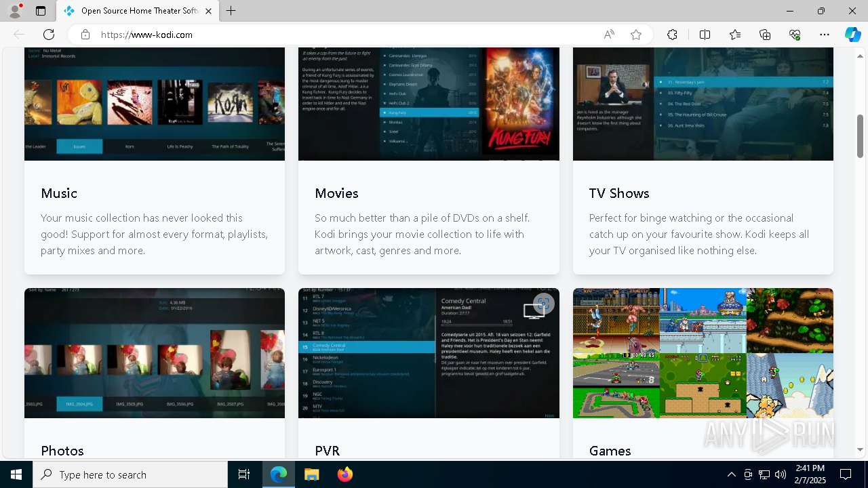The image size is (868, 488).
Task: Open the volume control tray icon
Action: [781, 474]
